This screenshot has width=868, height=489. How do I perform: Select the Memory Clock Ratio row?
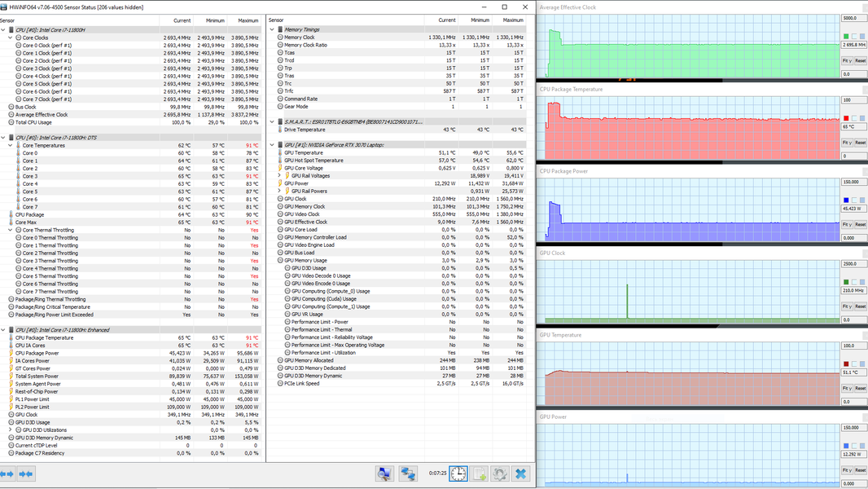397,45
